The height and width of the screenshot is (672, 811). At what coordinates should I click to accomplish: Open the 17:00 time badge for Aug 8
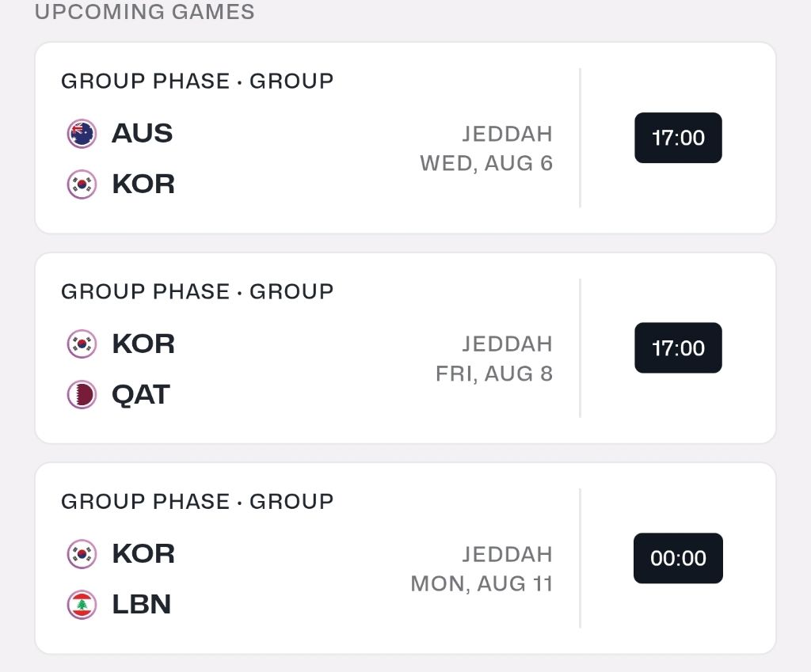(678, 348)
